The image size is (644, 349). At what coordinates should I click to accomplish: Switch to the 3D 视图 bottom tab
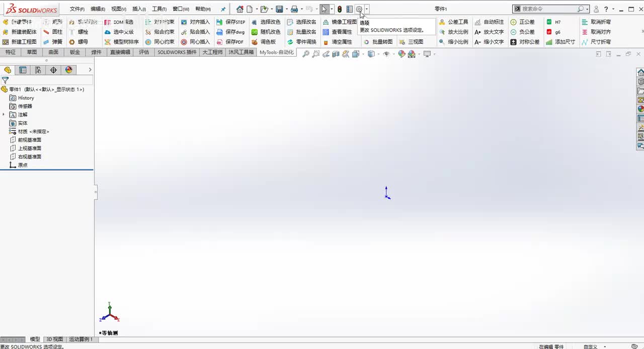[54, 339]
